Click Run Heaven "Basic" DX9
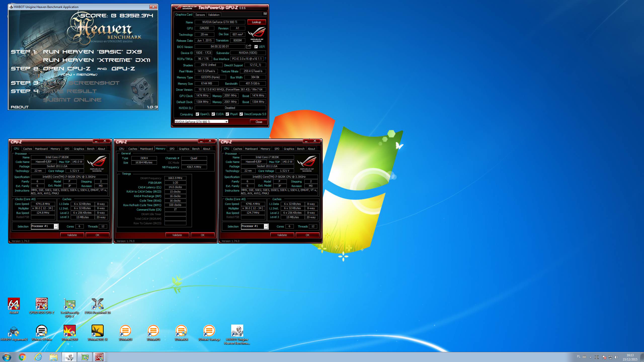 coord(92,52)
